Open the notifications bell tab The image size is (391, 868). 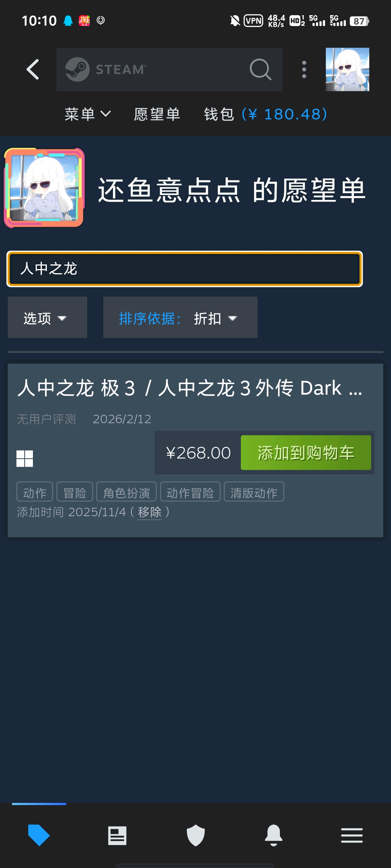(x=274, y=835)
